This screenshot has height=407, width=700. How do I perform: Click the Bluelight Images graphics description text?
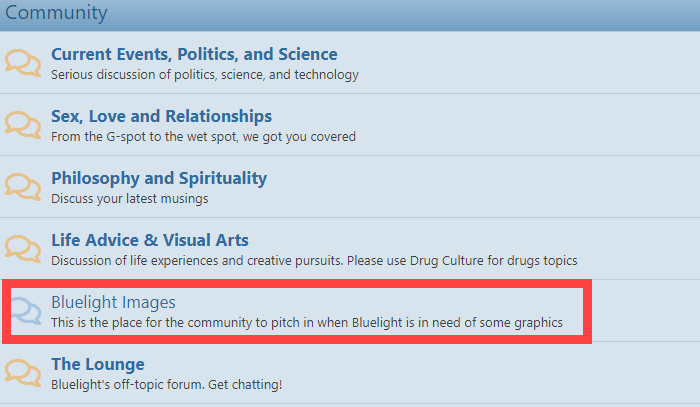tap(307, 323)
